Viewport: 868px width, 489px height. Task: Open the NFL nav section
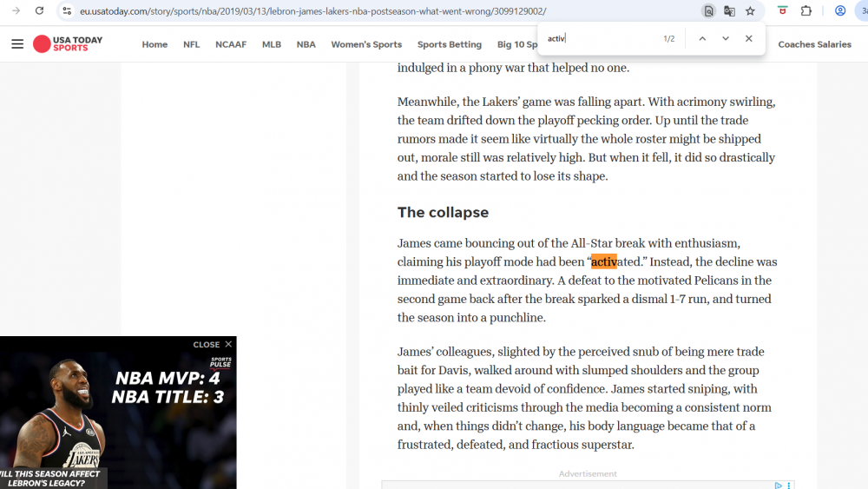click(191, 44)
